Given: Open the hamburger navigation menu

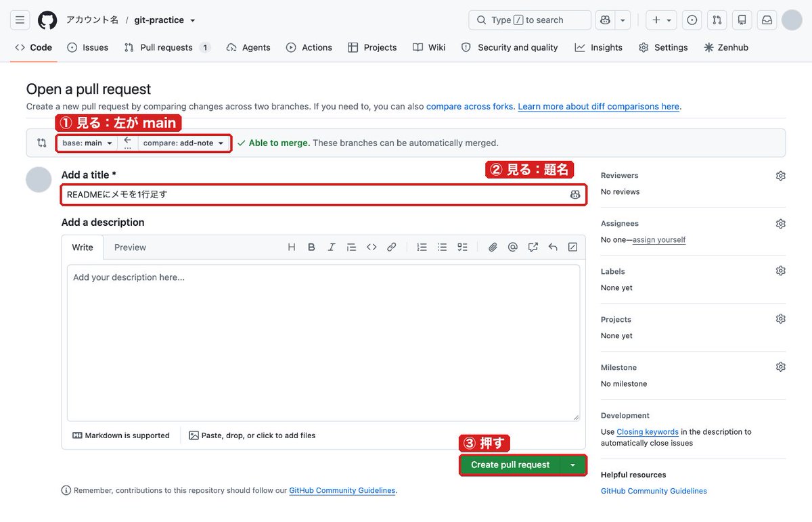Looking at the screenshot, I should [20, 20].
